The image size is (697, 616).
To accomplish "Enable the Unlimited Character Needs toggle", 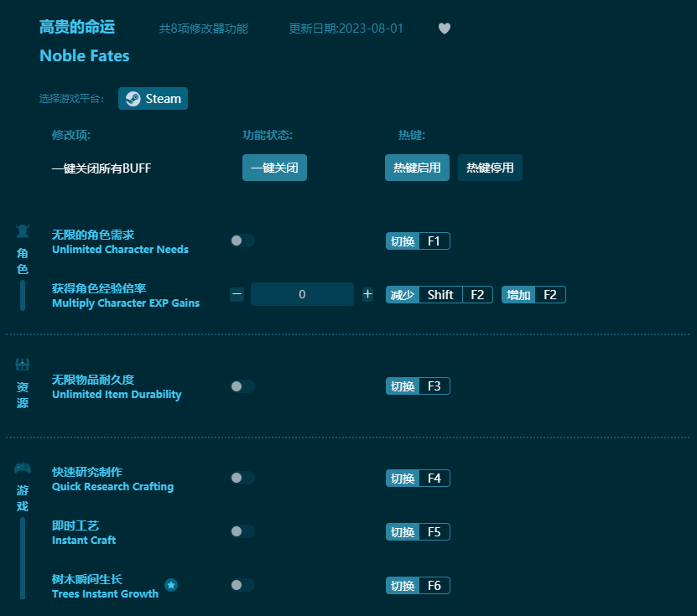I will [242, 241].
